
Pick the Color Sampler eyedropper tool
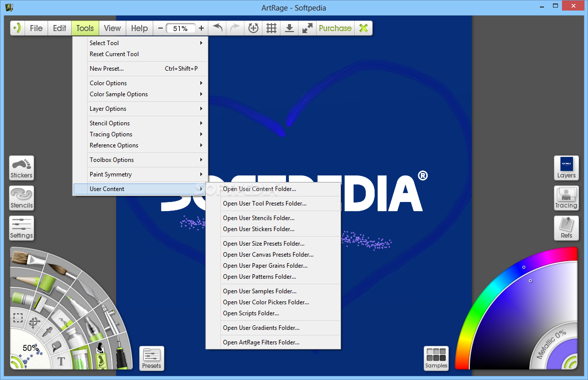coord(48,332)
